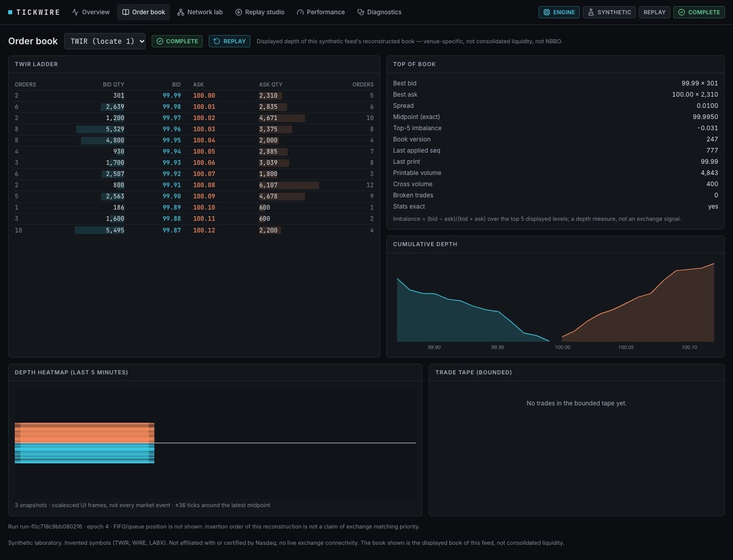Click the ASK QTY column header

coord(271,84)
